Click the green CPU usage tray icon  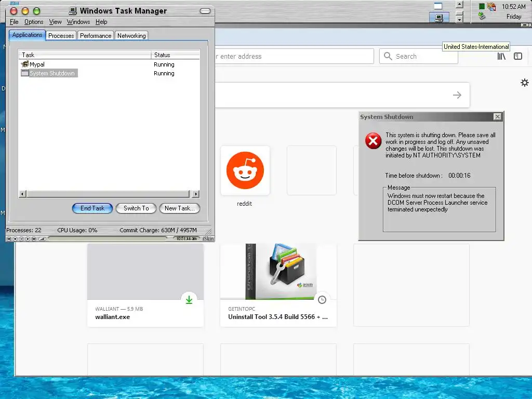point(482,6)
